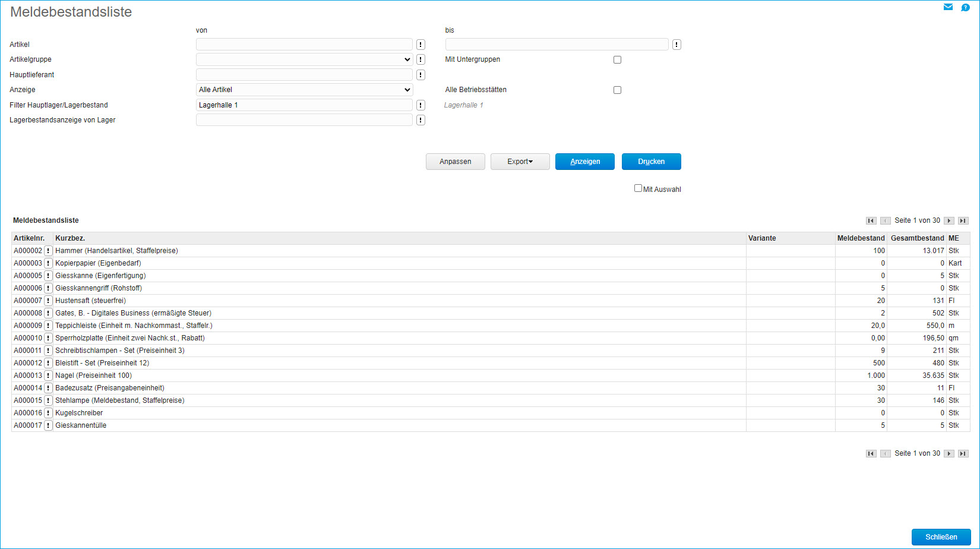Open the Anzeige dropdown showing Alle Artikel
980x549 pixels.
click(304, 90)
